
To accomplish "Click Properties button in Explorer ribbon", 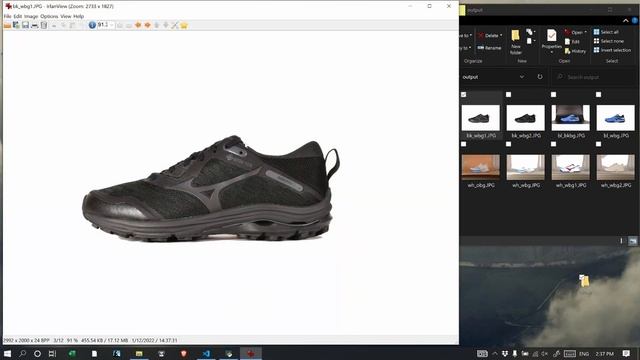I will coord(551,40).
